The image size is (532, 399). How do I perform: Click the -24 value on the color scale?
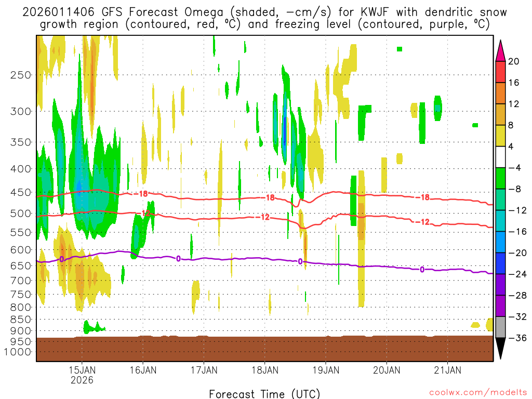coord(517,274)
